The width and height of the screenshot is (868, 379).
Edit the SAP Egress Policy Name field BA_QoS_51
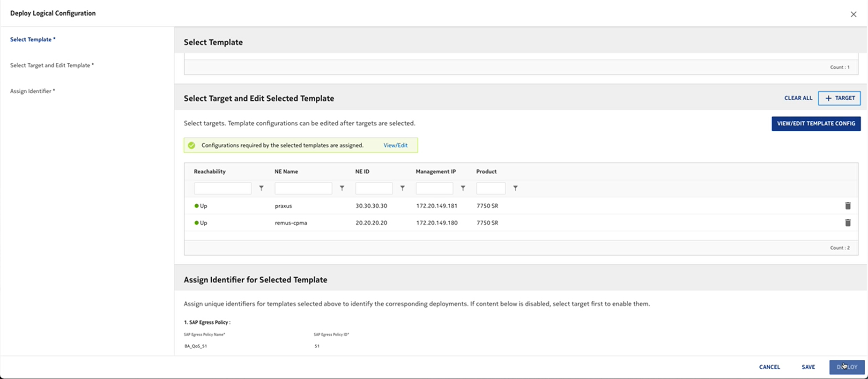click(196, 346)
